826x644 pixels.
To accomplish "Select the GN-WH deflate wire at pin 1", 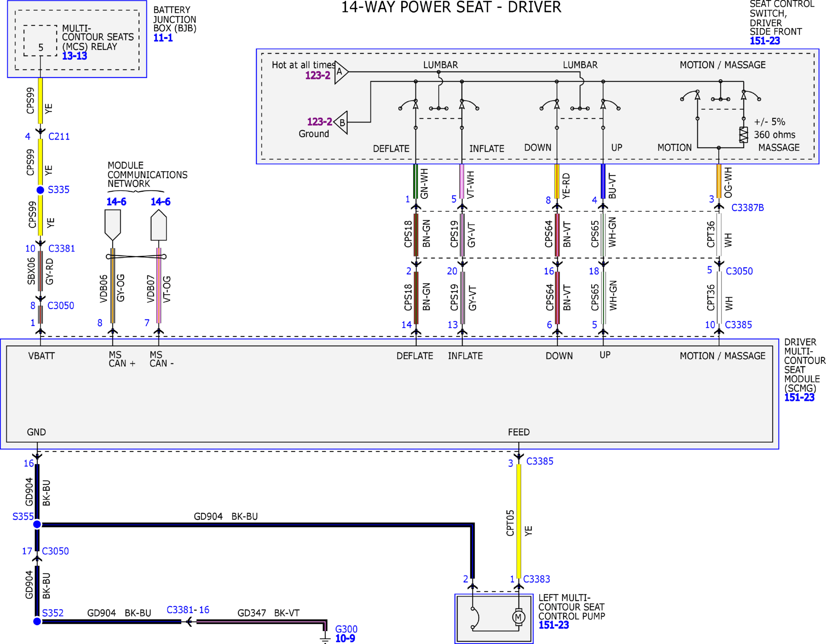I will coord(416,181).
